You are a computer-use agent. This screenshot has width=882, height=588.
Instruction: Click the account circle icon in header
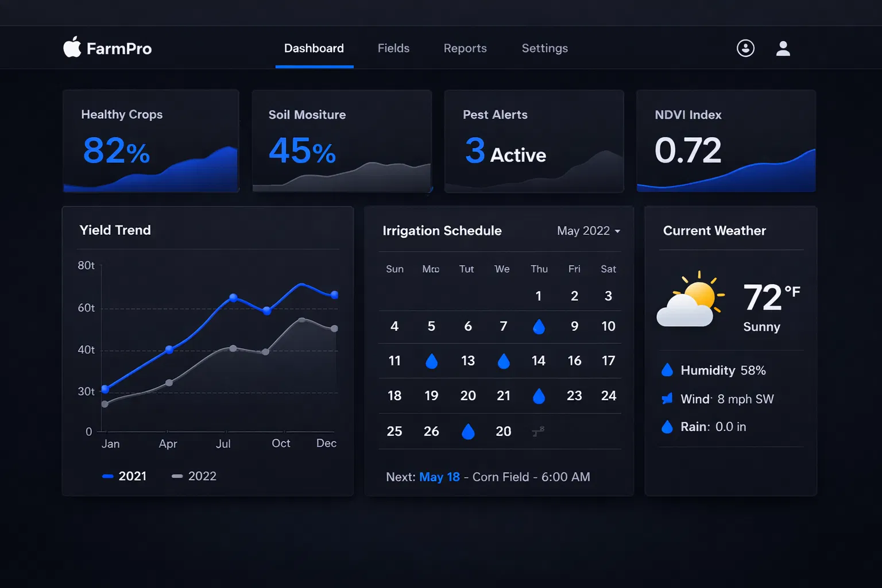745,48
